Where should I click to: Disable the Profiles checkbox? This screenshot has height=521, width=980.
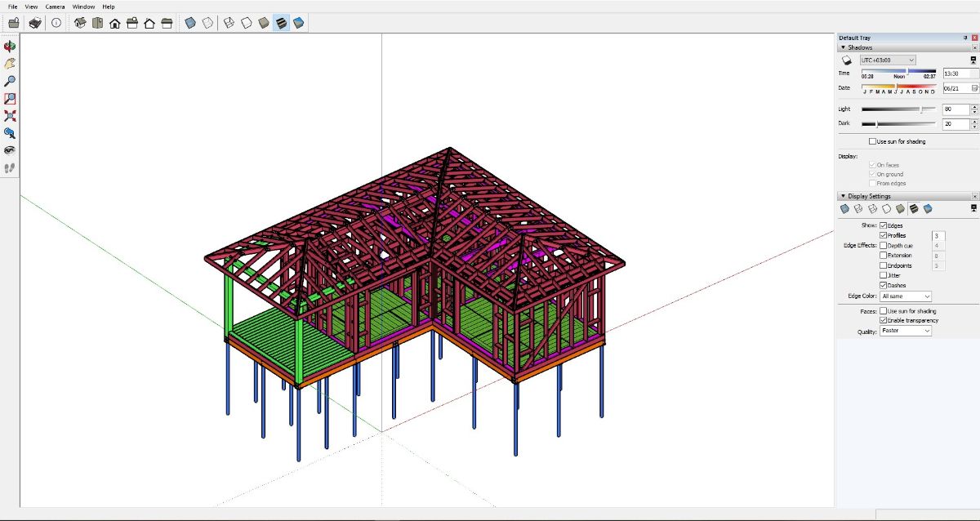(x=883, y=236)
